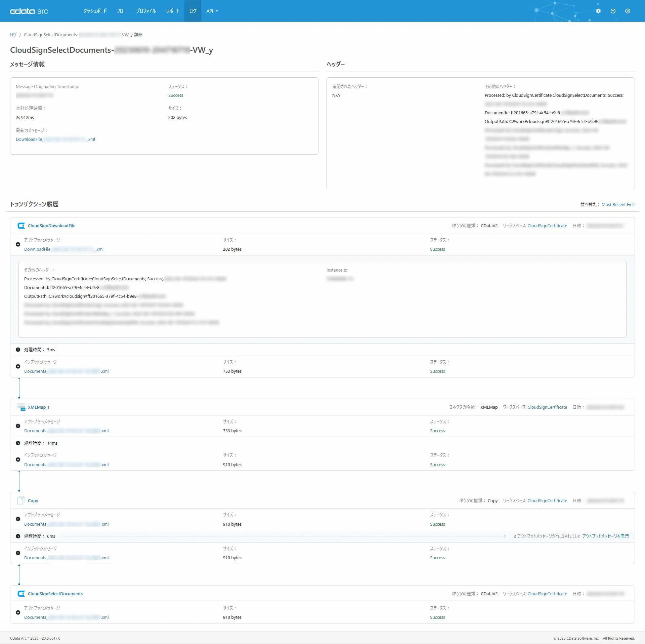Expand XMLMap_1 output message details
The image size is (645, 644).
(x=18, y=426)
